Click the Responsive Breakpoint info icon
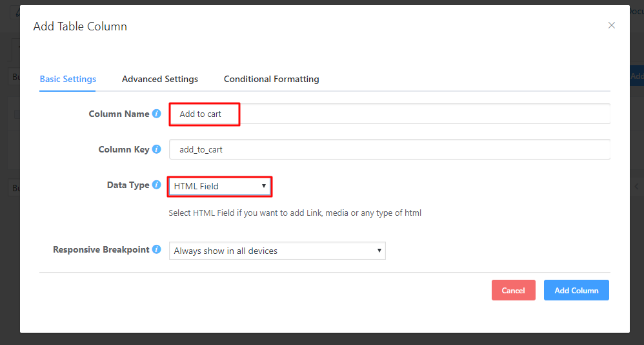 tap(156, 249)
